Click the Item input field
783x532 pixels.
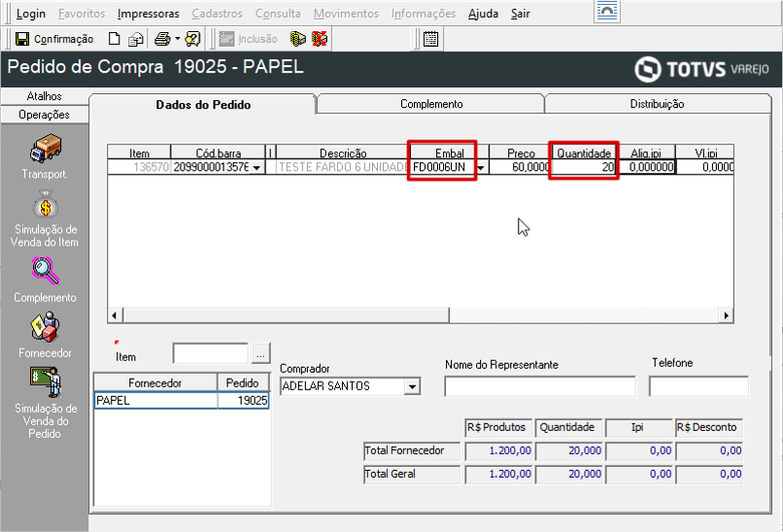[210, 353]
